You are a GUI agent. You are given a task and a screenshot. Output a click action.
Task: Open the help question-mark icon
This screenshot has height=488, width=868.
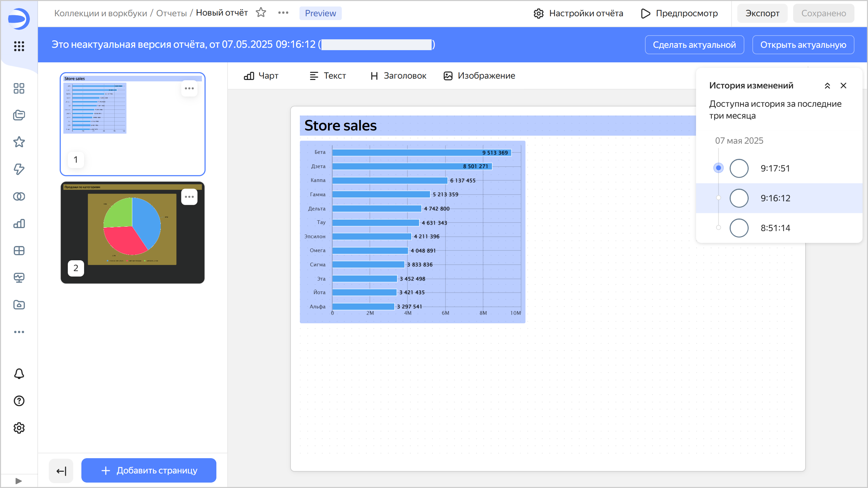coord(19,401)
